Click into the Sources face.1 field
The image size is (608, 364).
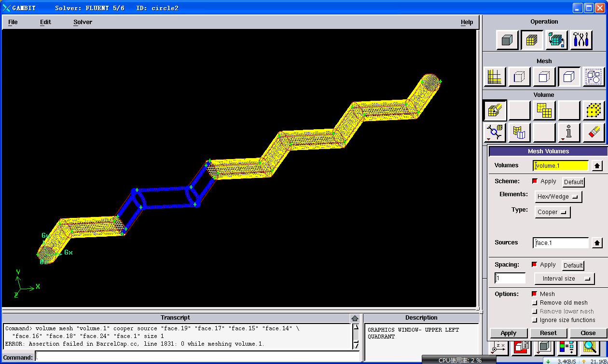pyautogui.click(x=560, y=243)
